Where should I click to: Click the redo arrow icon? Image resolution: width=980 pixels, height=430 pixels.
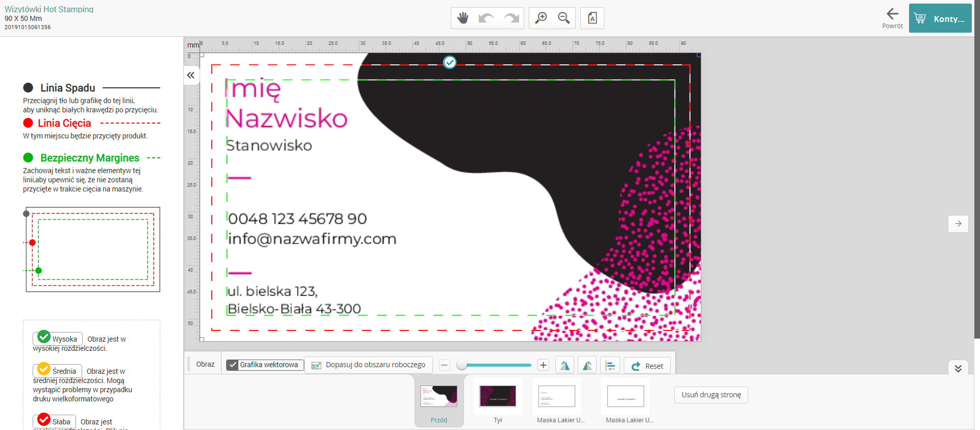coord(511,18)
